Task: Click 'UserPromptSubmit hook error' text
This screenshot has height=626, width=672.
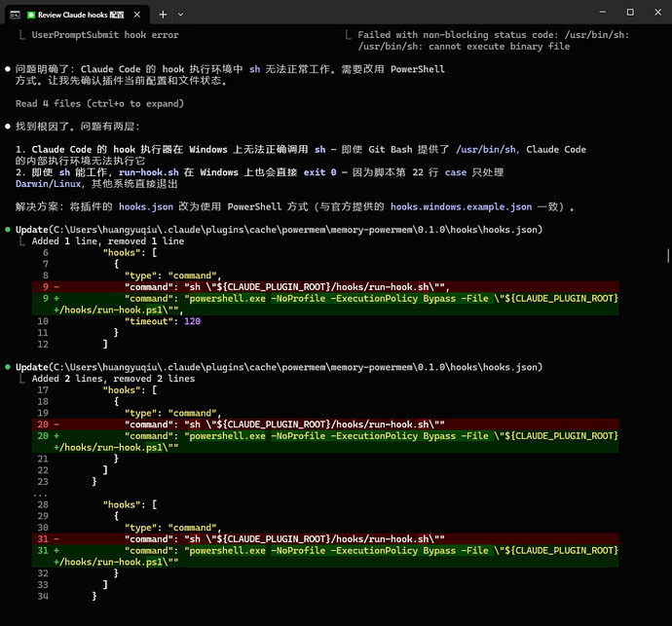Action: pos(105,35)
